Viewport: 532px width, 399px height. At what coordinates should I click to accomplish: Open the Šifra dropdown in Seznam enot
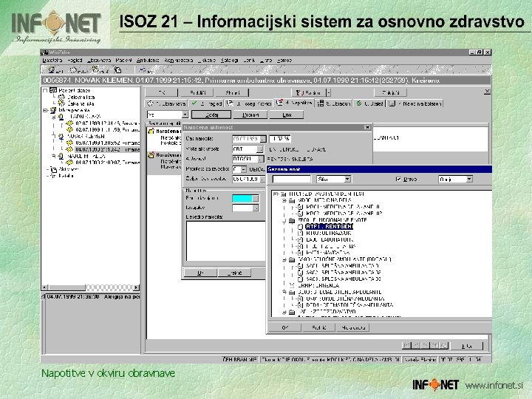pyautogui.click(x=347, y=179)
